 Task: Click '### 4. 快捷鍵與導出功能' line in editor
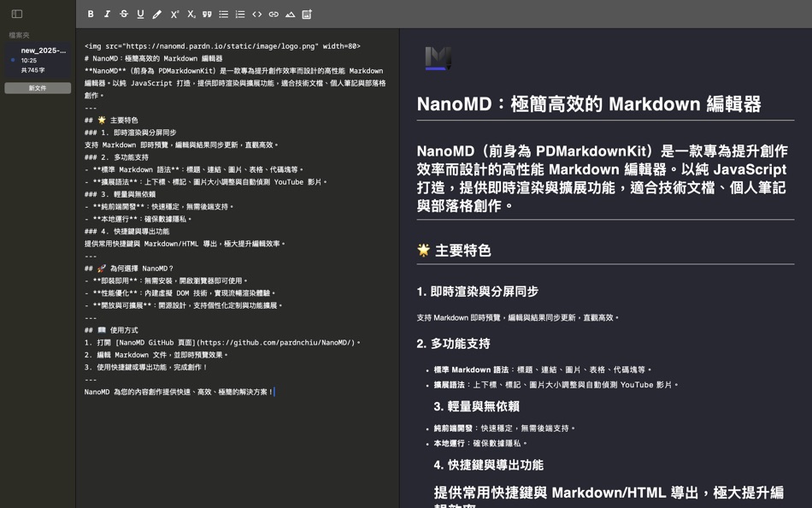[127, 231]
